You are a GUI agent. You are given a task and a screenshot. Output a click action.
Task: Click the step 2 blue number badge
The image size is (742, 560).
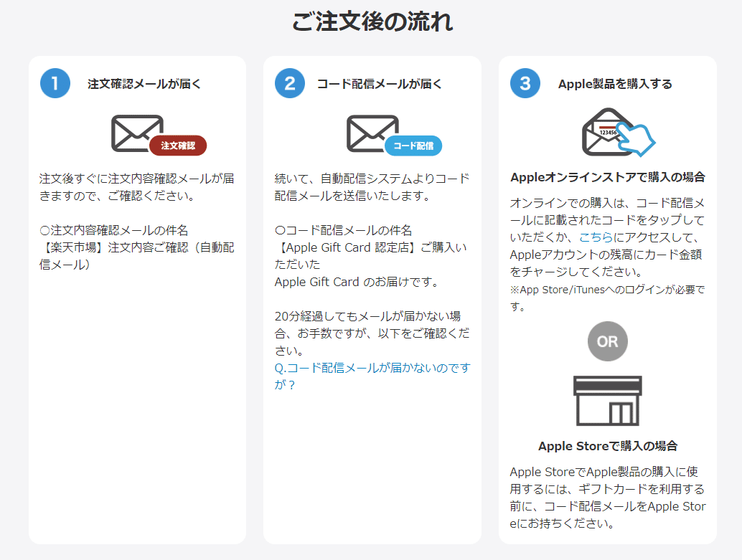290,83
